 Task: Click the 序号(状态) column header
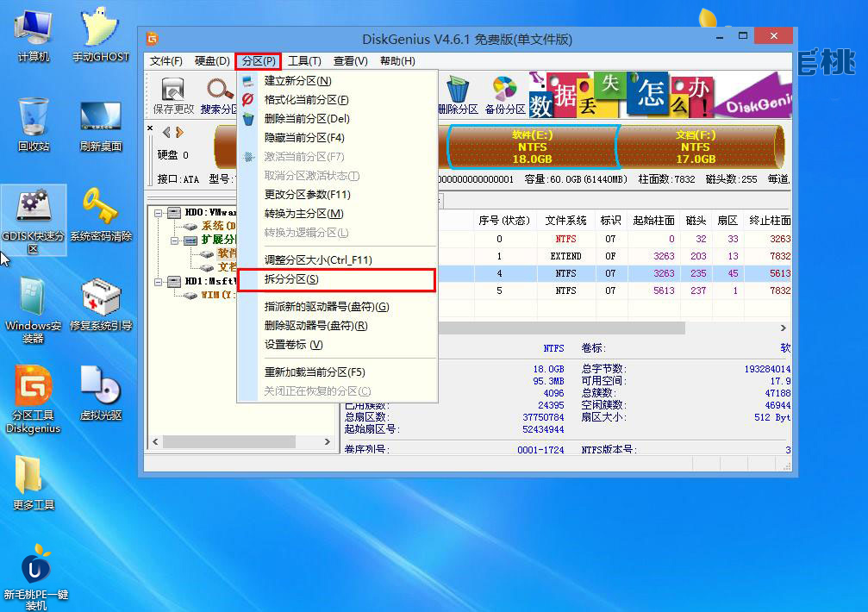pyautogui.click(x=504, y=220)
